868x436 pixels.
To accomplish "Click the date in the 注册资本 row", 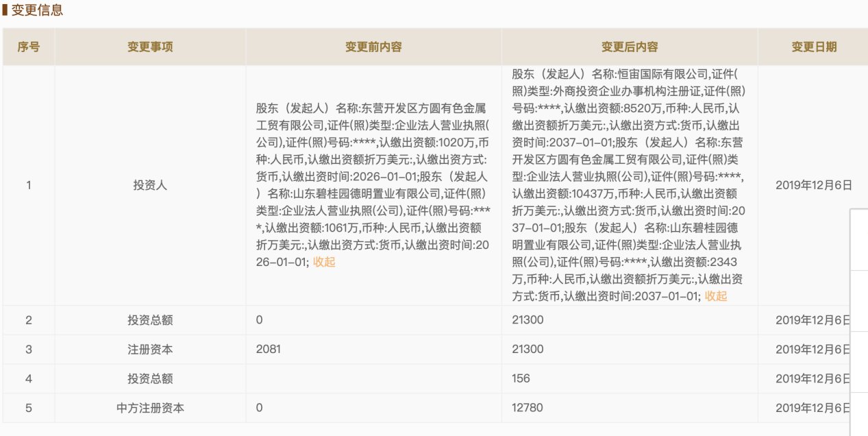I will coord(813,349).
